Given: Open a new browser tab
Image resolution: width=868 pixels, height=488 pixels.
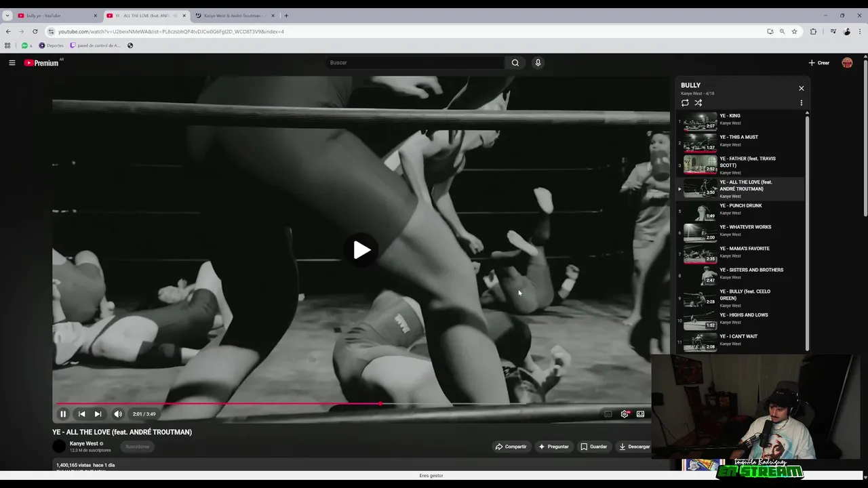Looking at the screenshot, I should 286,16.
